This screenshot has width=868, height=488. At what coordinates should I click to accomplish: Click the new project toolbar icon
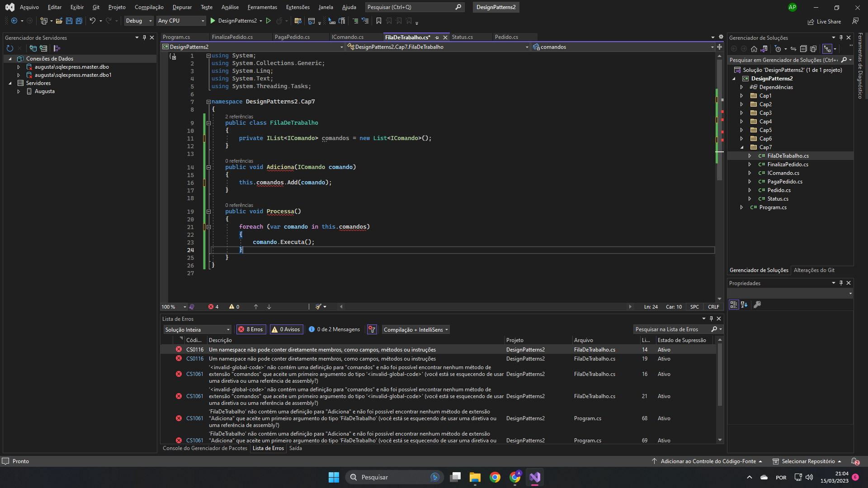click(x=44, y=21)
